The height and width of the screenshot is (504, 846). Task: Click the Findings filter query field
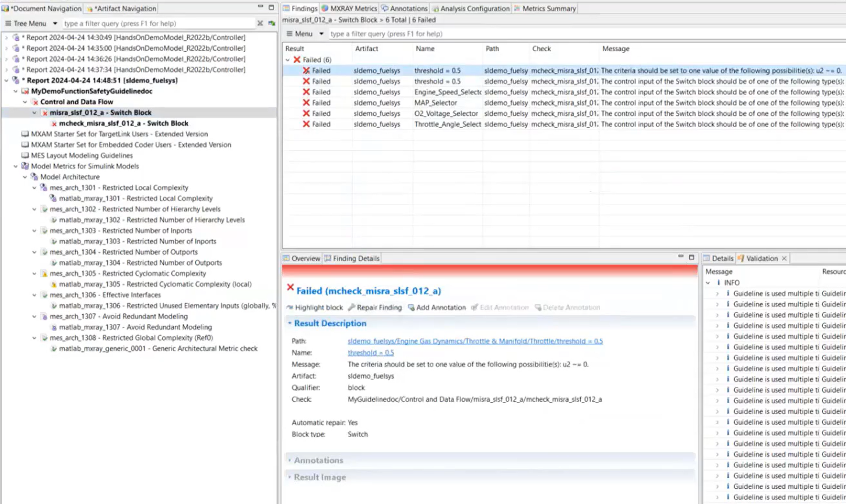586,34
